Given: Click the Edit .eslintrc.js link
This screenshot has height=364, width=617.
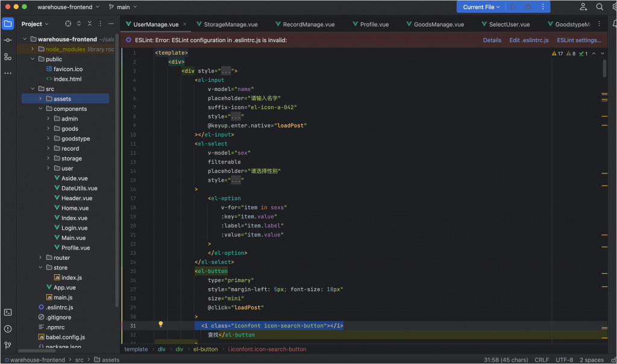Looking at the screenshot, I should click(528, 40).
